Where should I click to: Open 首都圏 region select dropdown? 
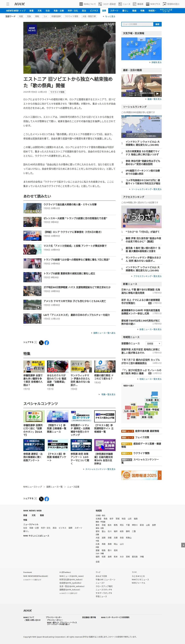(x=153, y=343)
